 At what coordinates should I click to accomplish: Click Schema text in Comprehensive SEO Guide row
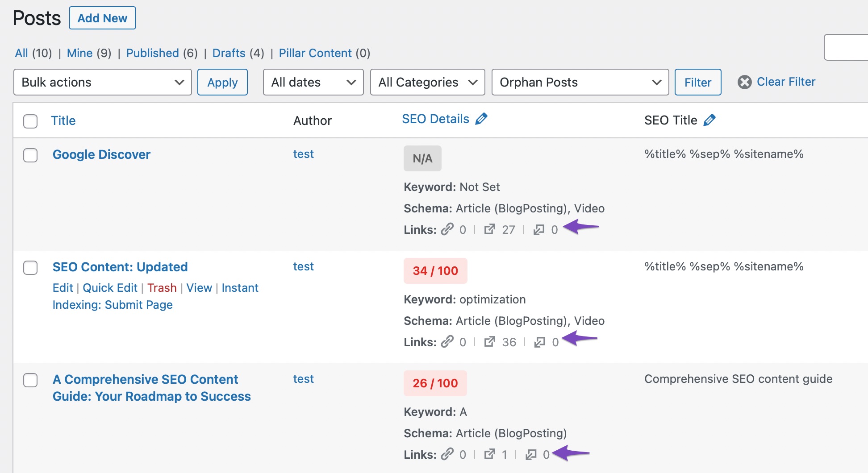(485, 433)
